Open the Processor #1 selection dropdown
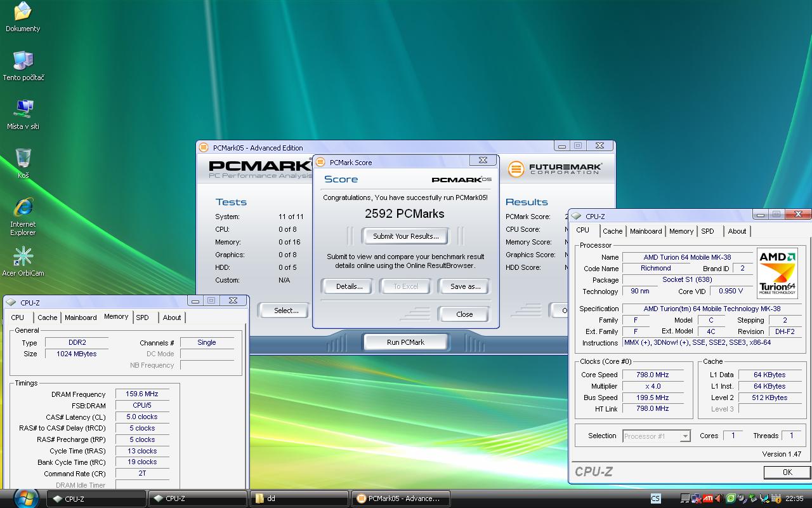 pyautogui.click(x=656, y=436)
